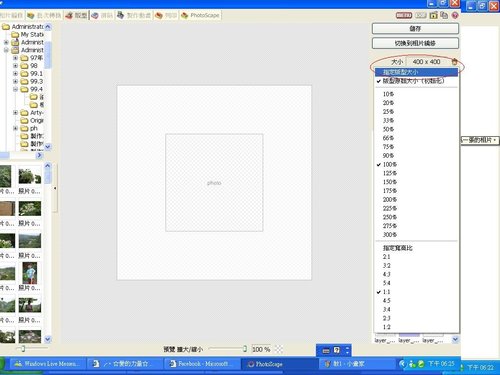The height and width of the screenshot is (375, 500).
Task: Open the combine tab with blue icon
Action: pyautogui.click(x=102, y=15)
